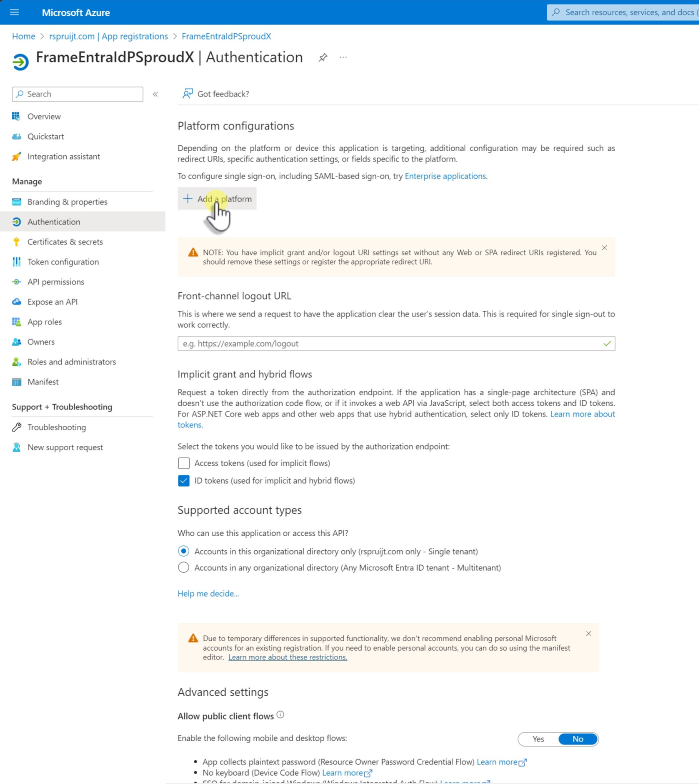Open Certificates & secrets in the sidebar

65,242
